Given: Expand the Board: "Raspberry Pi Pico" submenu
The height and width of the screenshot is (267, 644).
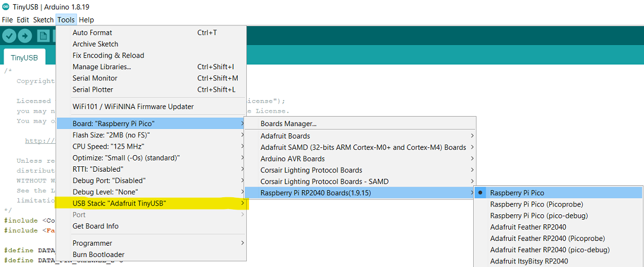Looking at the screenshot, I should coord(151,124).
